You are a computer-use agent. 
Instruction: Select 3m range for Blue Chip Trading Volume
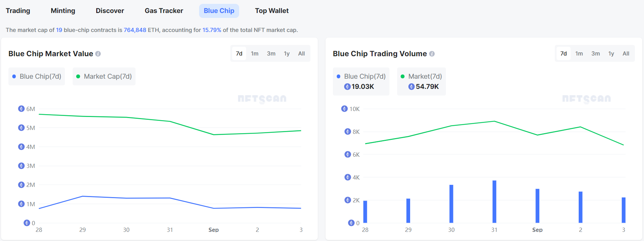pyautogui.click(x=596, y=54)
